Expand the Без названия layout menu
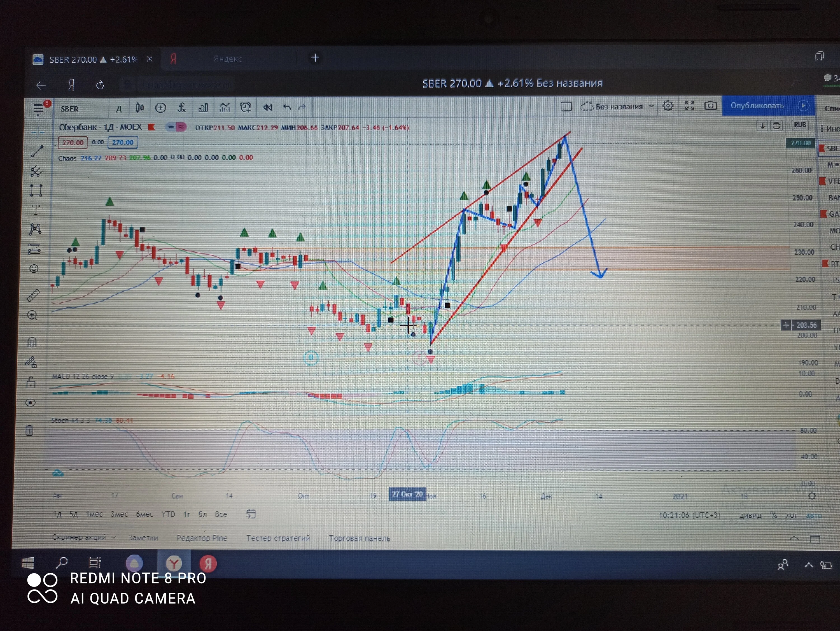The width and height of the screenshot is (840, 631). click(651, 106)
